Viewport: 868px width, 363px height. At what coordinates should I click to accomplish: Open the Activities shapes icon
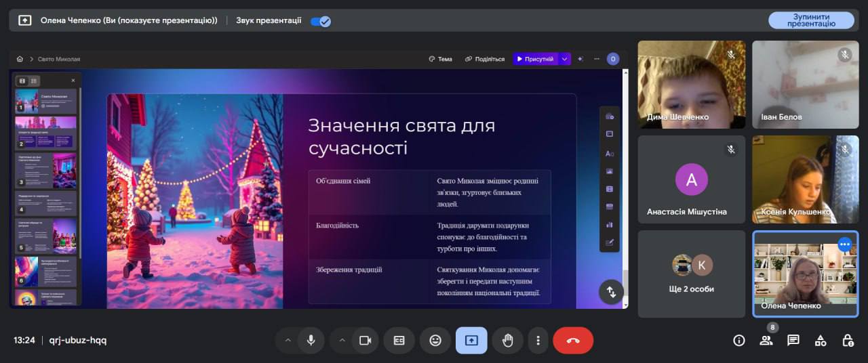click(821, 341)
